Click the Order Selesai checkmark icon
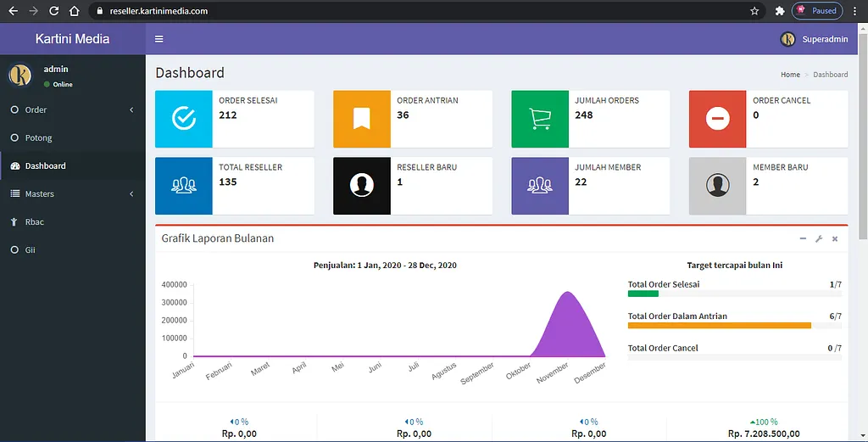The image size is (868, 442). 184,119
